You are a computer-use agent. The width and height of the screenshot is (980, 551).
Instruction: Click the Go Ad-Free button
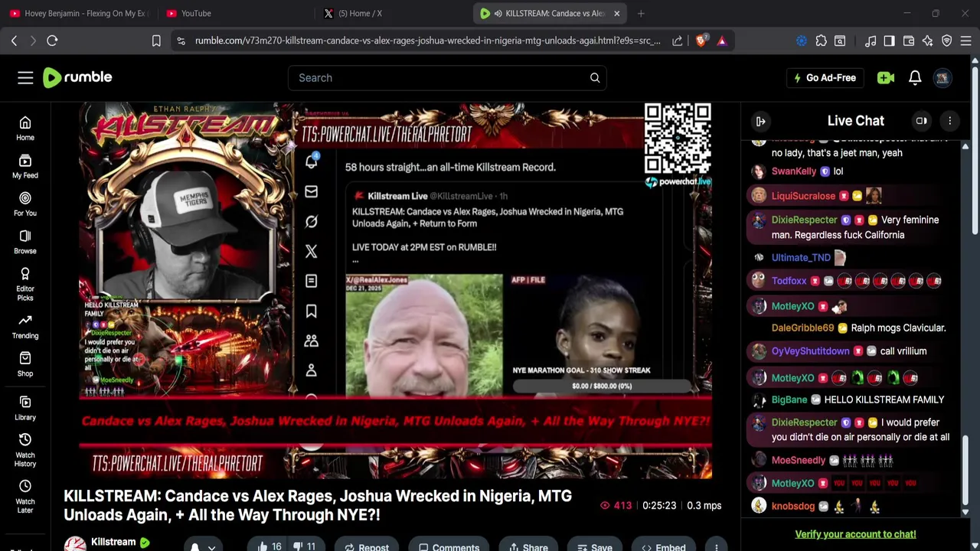(x=825, y=77)
